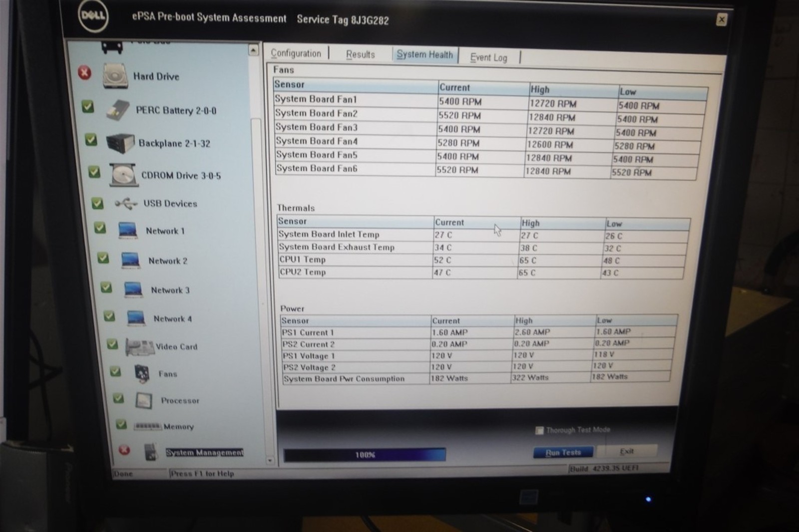Click green check beside Video Card
Image resolution: width=799 pixels, height=532 pixels.
pos(113,344)
